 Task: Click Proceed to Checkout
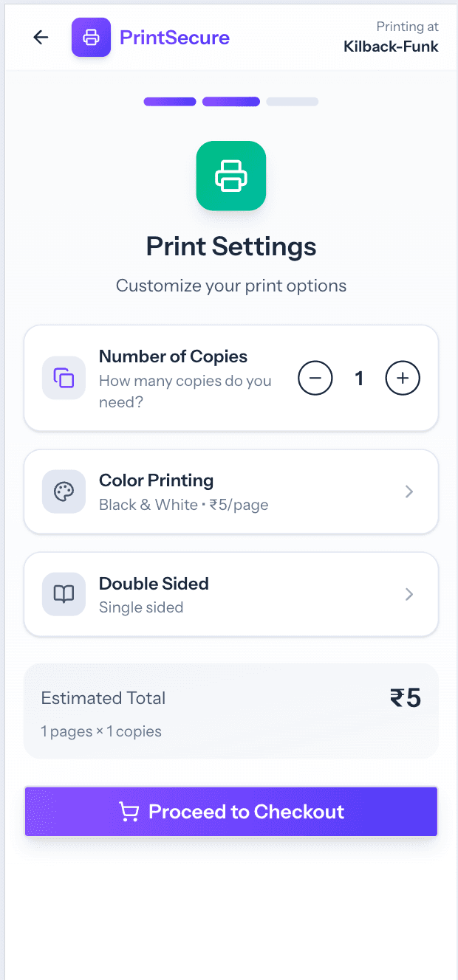click(x=231, y=811)
